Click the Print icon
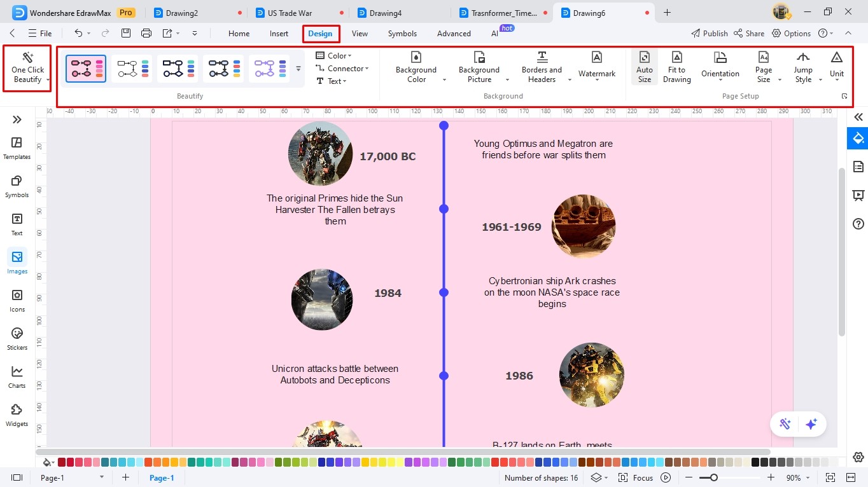The width and height of the screenshot is (868, 487). coord(146,33)
